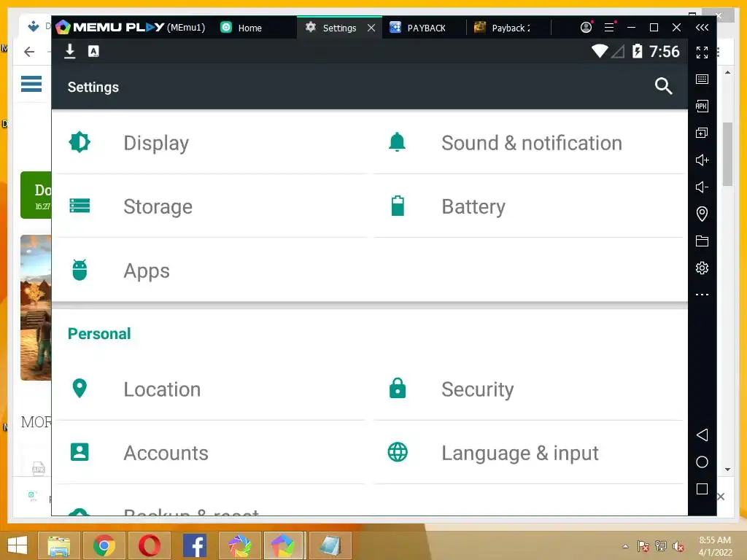Open Notepad icon on taskbar
747x560 pixels.
(330, 545)
